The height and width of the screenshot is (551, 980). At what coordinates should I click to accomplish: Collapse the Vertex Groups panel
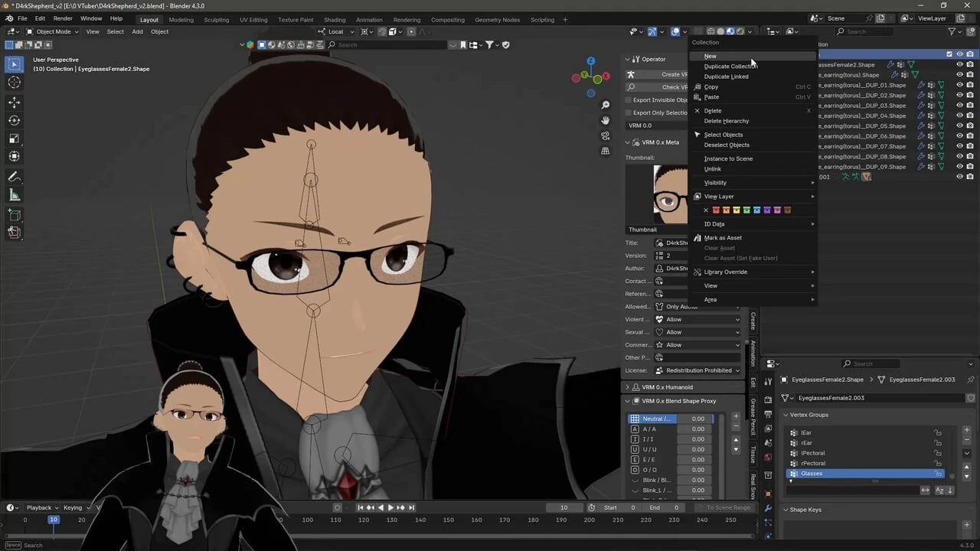tap(786, 415)
